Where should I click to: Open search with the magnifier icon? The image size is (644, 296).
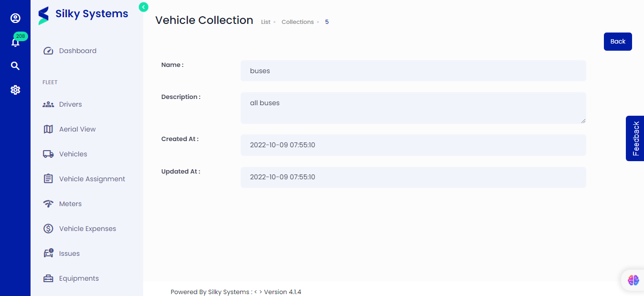(x=15, y=66)
